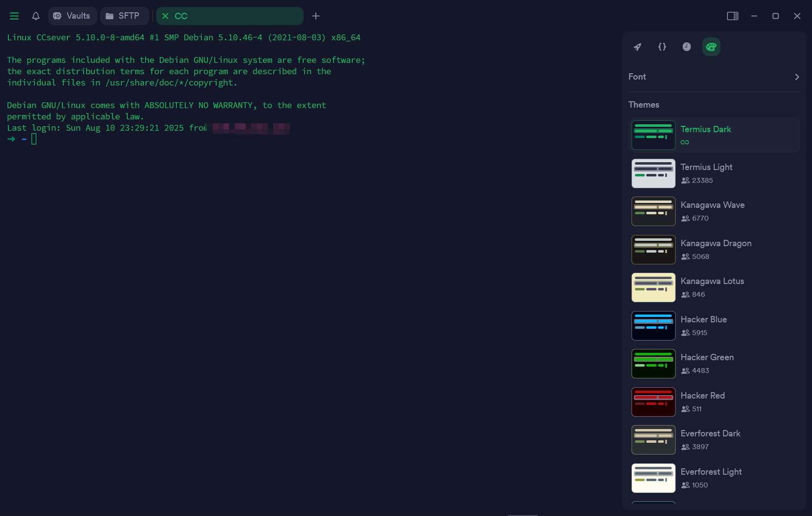Open the hamburger main menu

[x=14, y=16]
